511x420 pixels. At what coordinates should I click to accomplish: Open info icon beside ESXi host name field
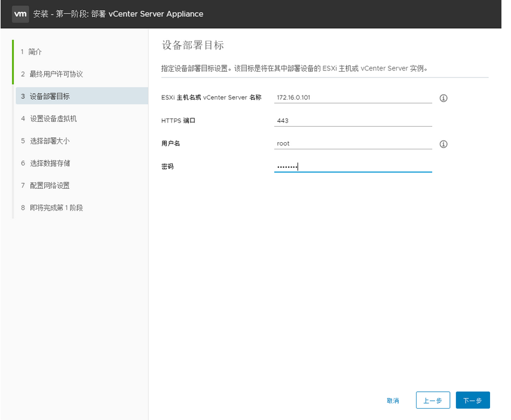pyautogui.click(x=443, y=98)
